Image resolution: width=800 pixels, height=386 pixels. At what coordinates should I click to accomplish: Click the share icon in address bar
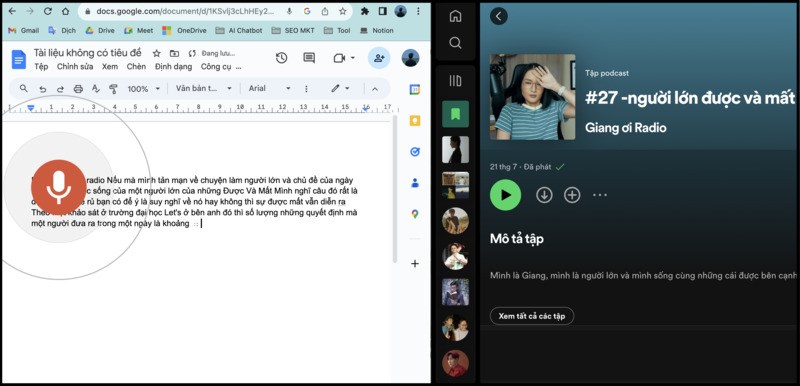[324, 11]
